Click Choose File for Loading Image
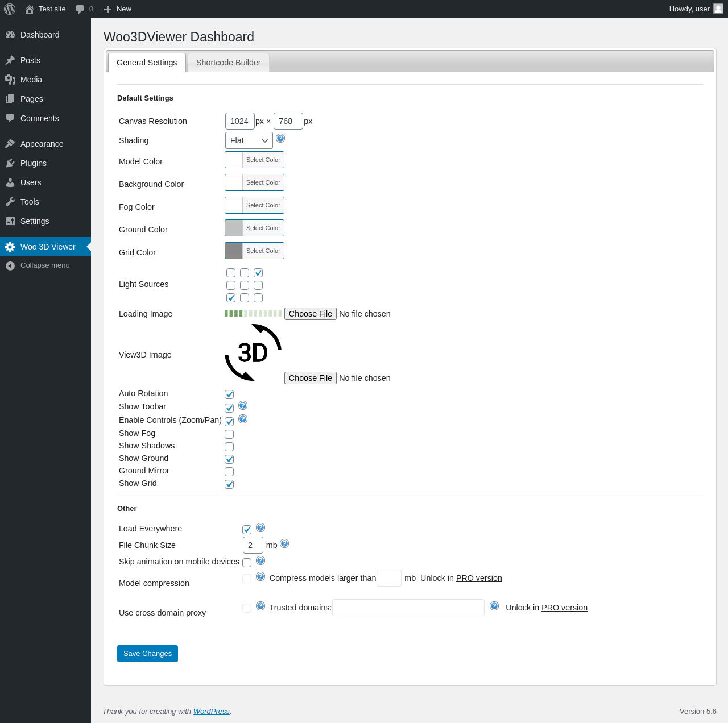The height and width of the screenshot is (723, 728). (311, 314)
